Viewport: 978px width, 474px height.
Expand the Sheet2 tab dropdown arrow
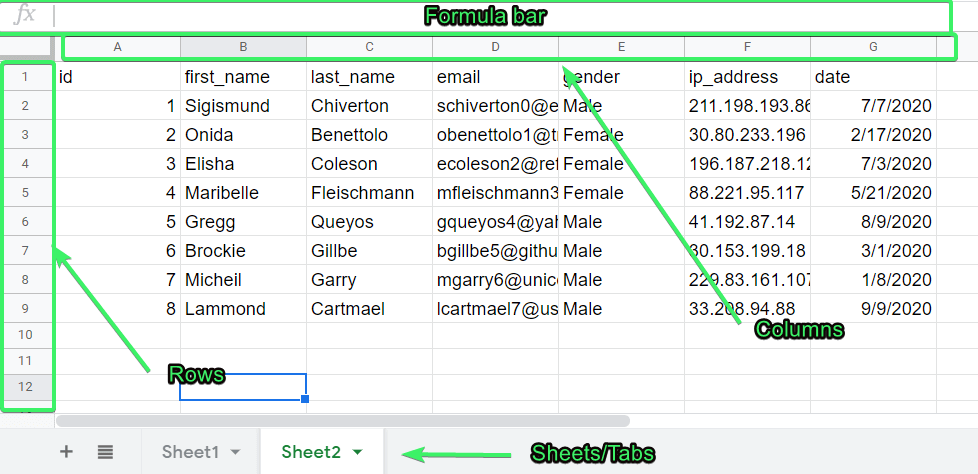coord(357,453)
